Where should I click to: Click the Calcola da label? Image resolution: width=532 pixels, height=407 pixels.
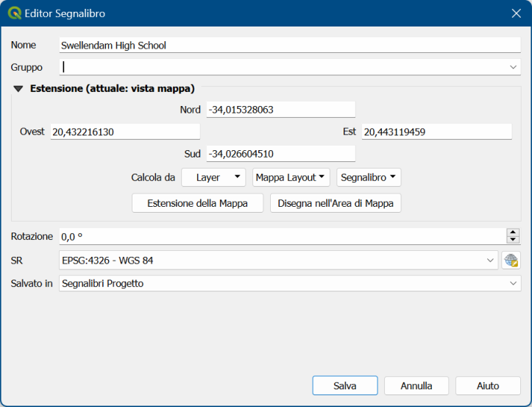tap(153, 177)
